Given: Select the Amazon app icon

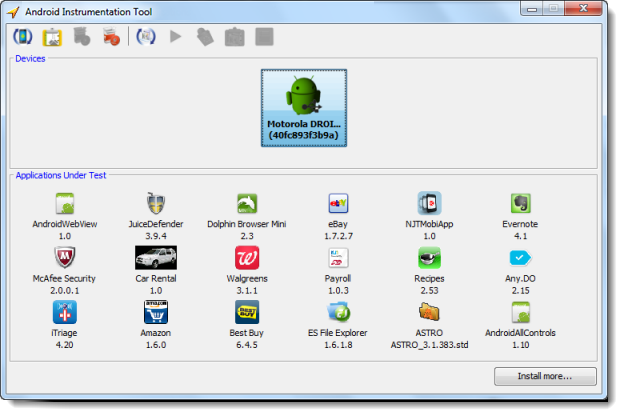Looking at the screenshot, I should point(155,312).
